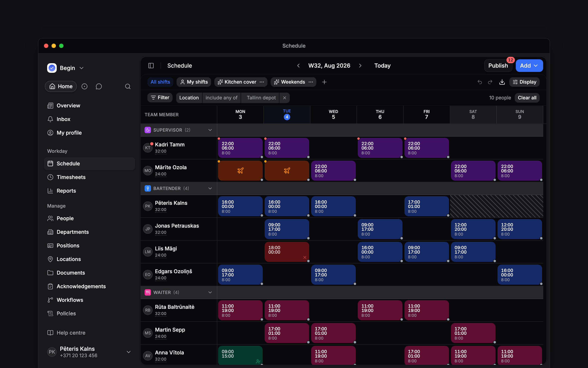Viewport: 588px width, 368px height.
Task: Open Liis Mägi's red Tuesday 18:00 shift
Action: 287,252
